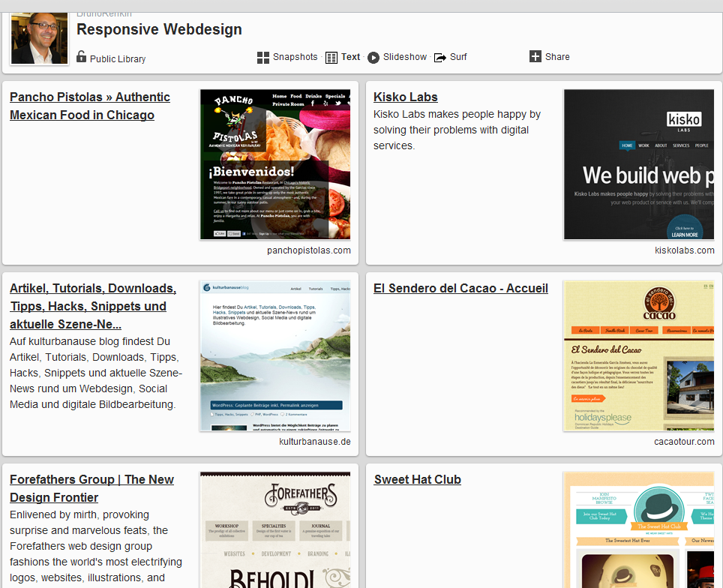Click the Surf arrow icon
The image size is (723, 588).
tap(440, 58)
